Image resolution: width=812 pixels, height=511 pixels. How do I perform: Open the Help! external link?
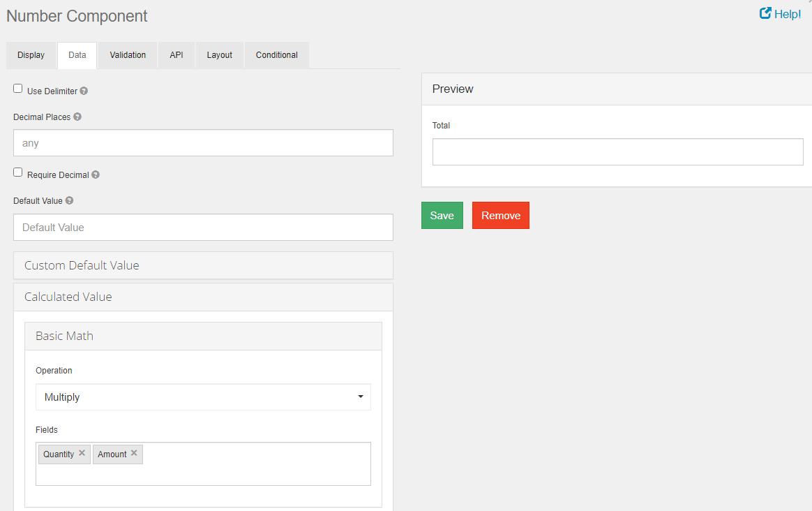[780, 14]
